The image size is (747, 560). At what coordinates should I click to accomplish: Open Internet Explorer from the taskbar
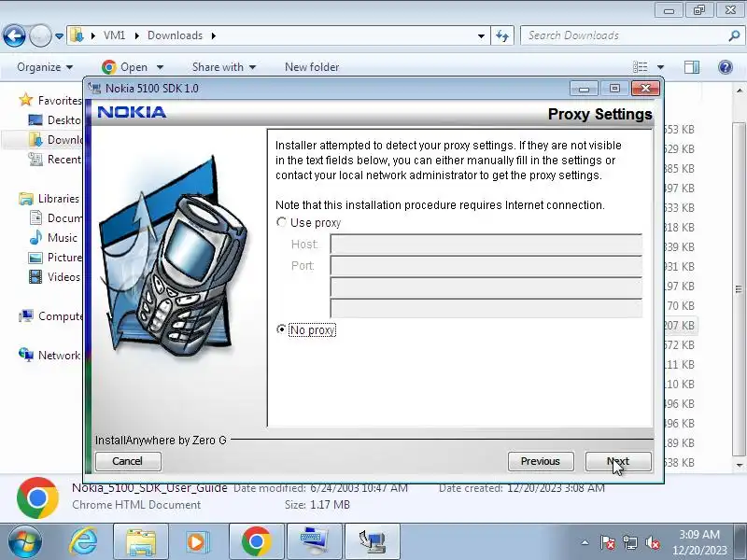pyautogui.click(x=83, y=541)
